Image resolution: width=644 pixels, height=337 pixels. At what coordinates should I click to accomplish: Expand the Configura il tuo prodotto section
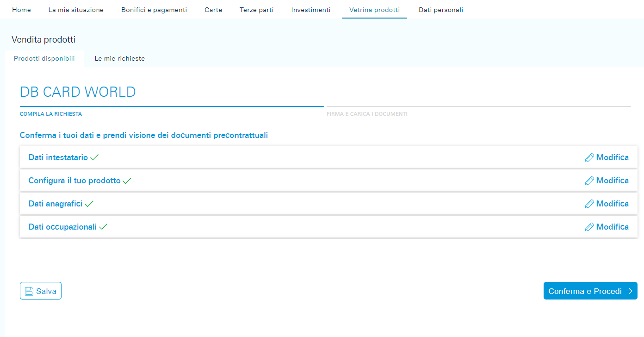point(74,181)
